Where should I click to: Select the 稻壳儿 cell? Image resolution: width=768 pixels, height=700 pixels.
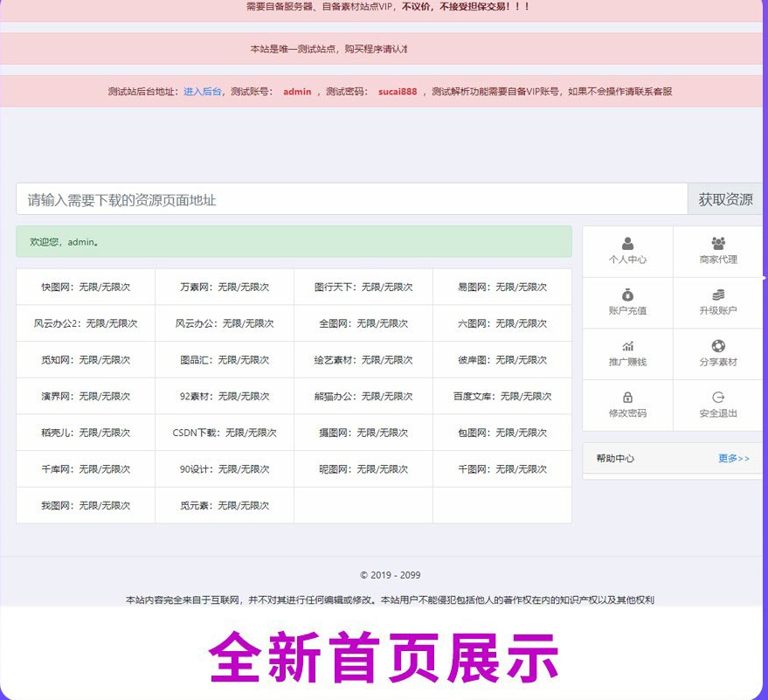pyautogui.click(x=86, y=433)
